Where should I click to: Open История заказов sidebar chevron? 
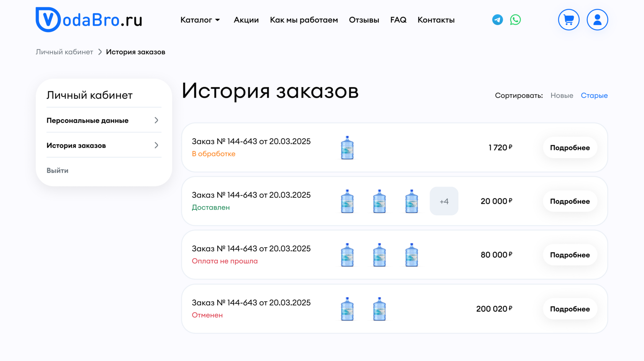156,145
